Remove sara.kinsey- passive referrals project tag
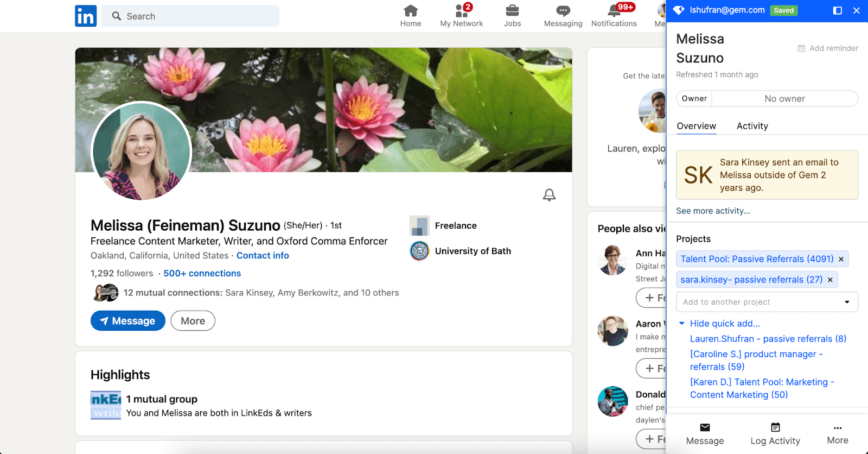The width and height of the screenshot is (868, 454). 830,280
